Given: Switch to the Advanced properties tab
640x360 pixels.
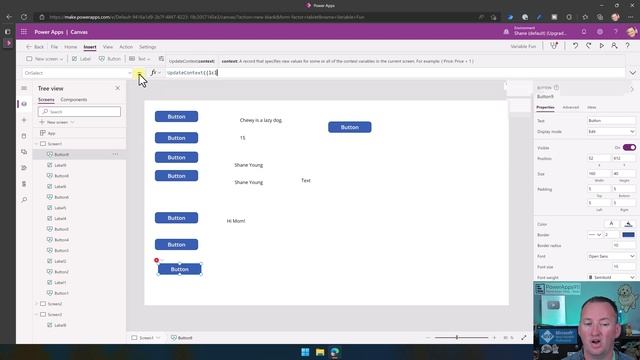Looking at the screenshot, I should pyautogui.click(x=571, y=107).
